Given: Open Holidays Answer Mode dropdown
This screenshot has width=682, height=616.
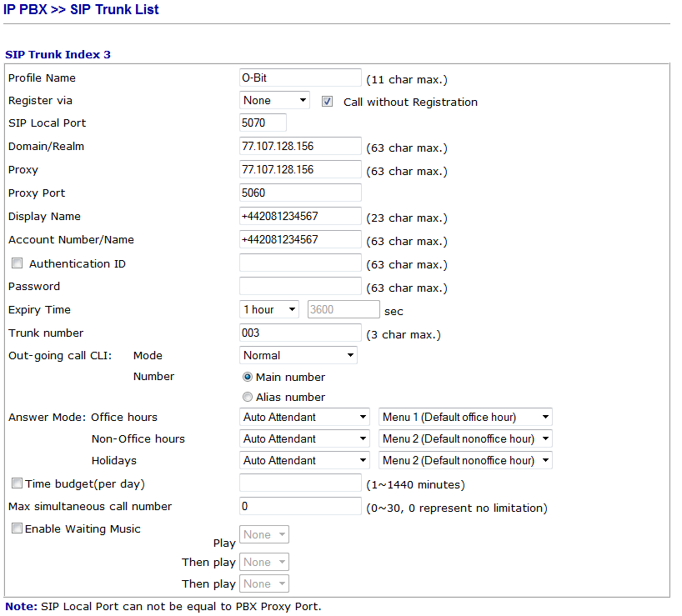Looking at the screenshot, I should 304,460.
